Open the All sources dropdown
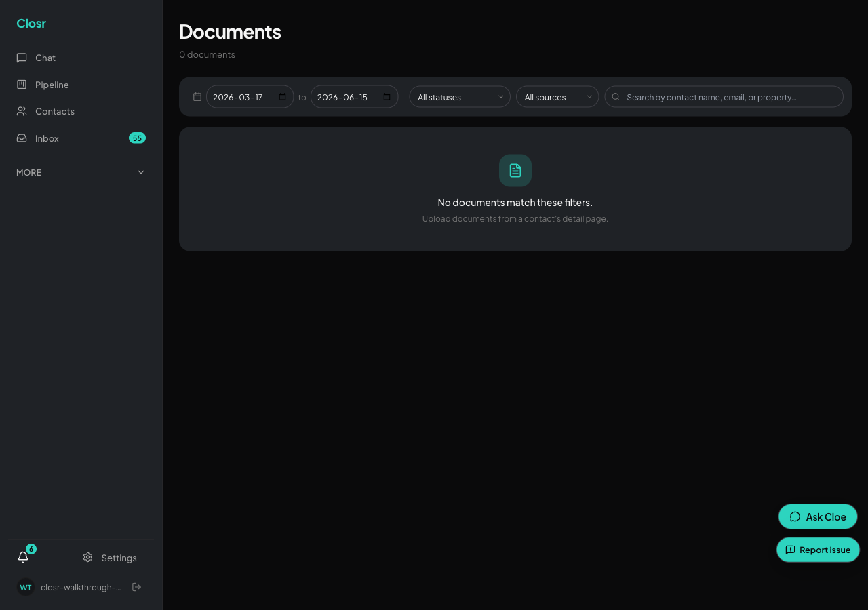Viewport: 868px width, 610px height. (x=557, y=97)
